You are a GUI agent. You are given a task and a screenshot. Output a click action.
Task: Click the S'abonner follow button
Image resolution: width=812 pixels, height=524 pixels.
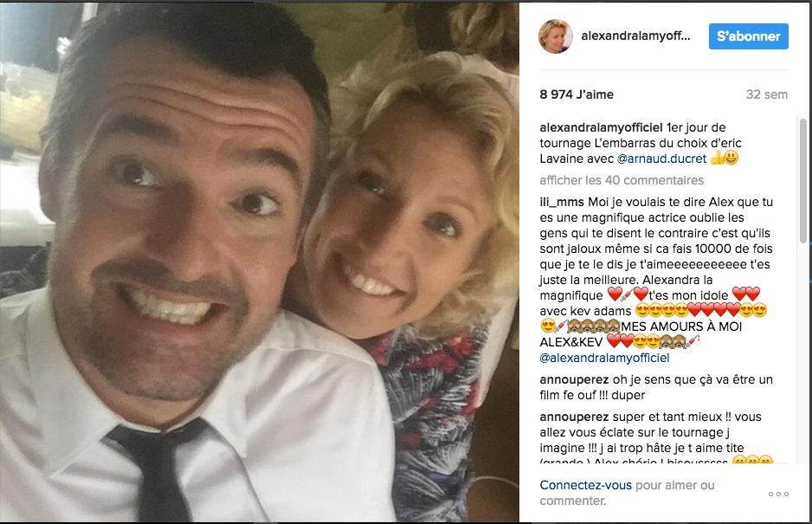(x=748, y=36)
